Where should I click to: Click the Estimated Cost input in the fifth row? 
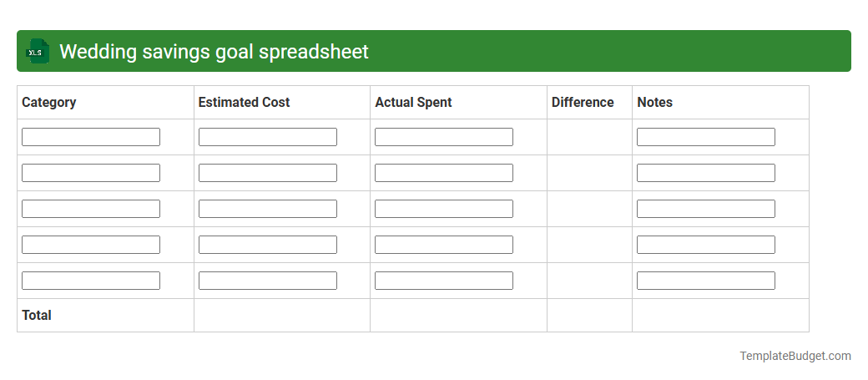[x=267, y=281]
